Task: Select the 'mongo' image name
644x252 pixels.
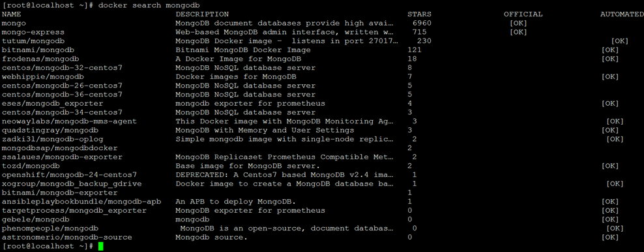Action: coord(14,24)
